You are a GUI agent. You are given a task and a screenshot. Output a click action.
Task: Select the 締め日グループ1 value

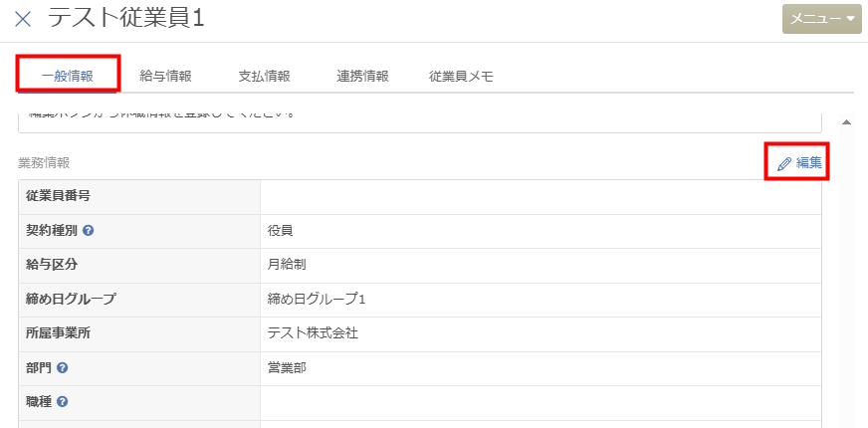coord(317,300)
